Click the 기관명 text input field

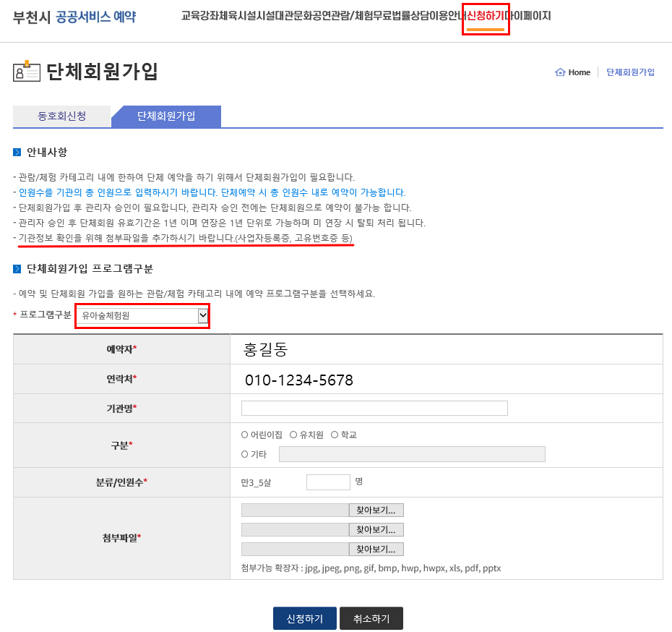[x=374, y=409]
